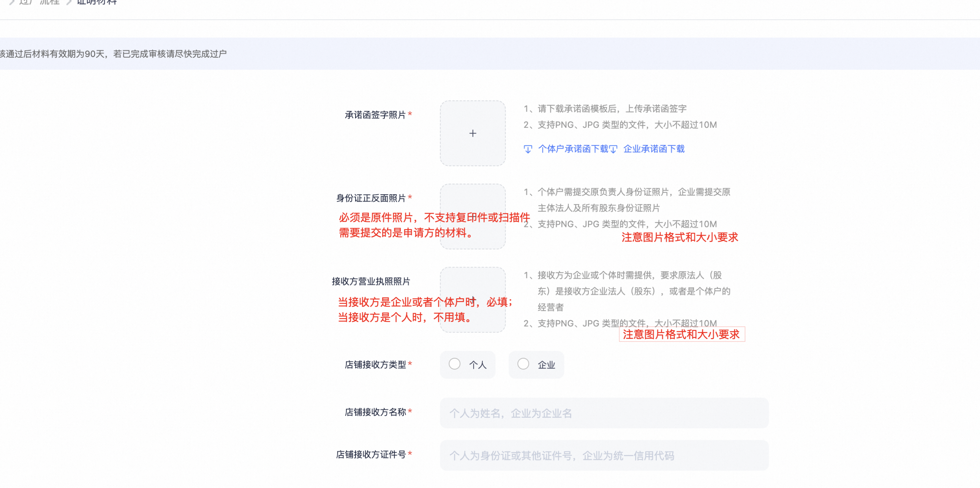The height and width of the screenshot is (488, 980).
Task: Focus the 店铺接收方证件号 input field
Action: click(x=604, y=455)
